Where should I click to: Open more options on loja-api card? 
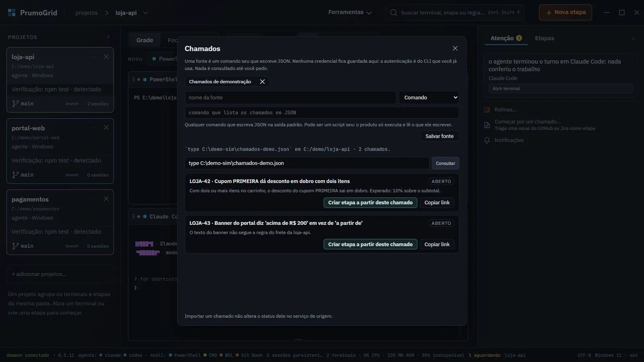point(95,57)
